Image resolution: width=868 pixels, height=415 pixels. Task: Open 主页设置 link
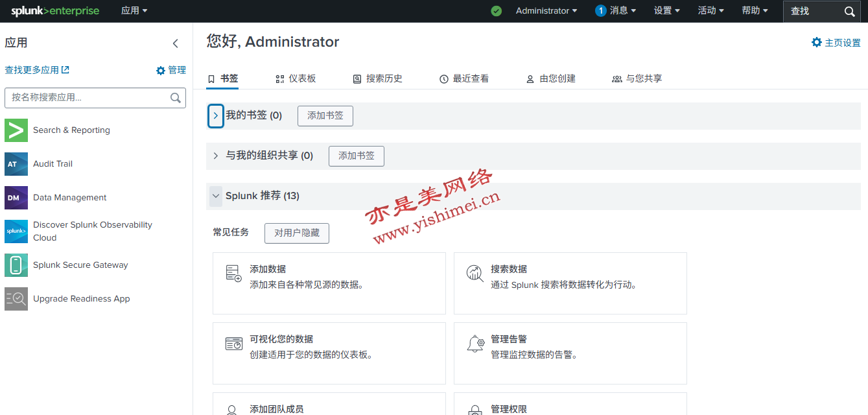click(836, 43)
